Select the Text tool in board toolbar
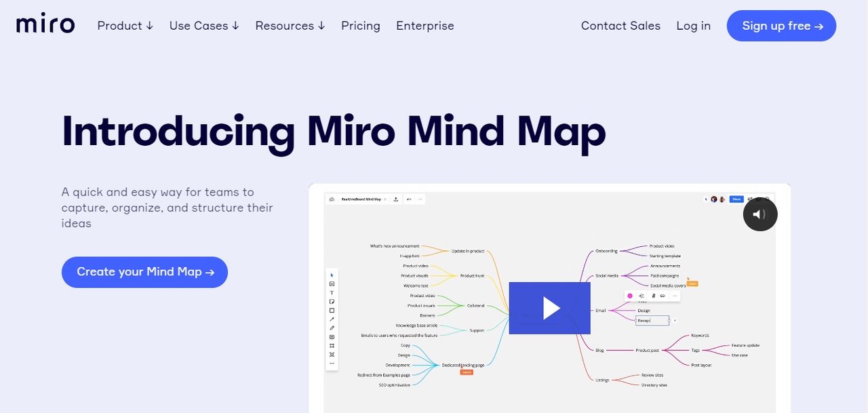 pos(332,292)
